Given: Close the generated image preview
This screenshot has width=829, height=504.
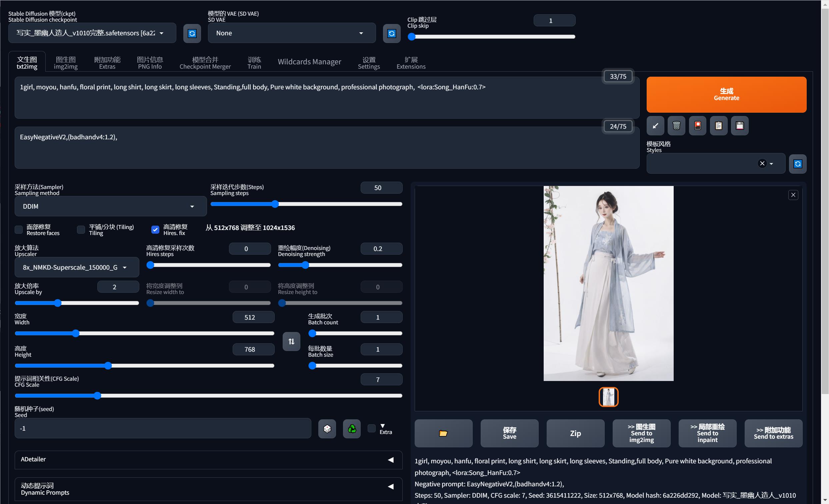Looking at the screenshot, I should (793, 195).
